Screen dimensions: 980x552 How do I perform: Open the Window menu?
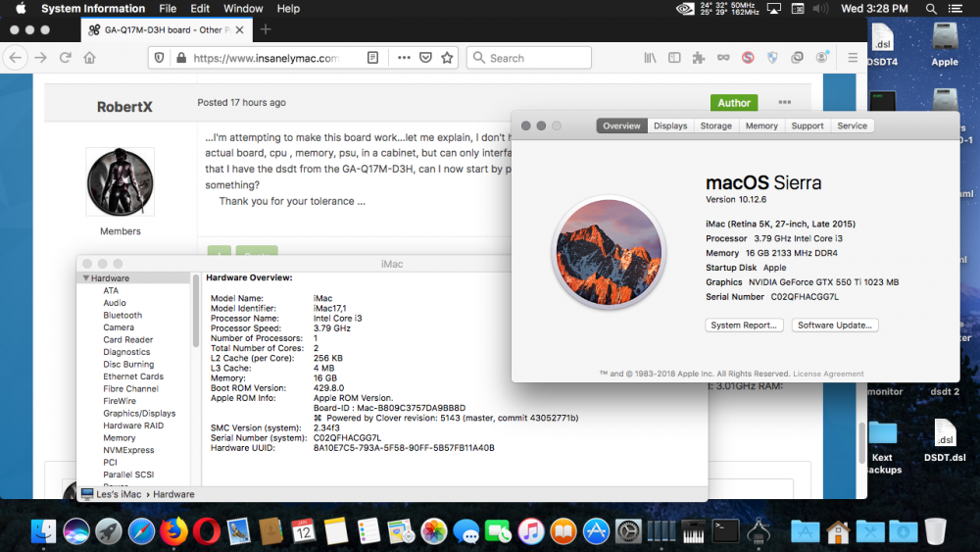[243, 9]
